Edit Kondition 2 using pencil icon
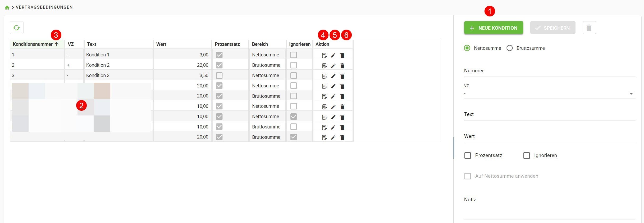 333,66
